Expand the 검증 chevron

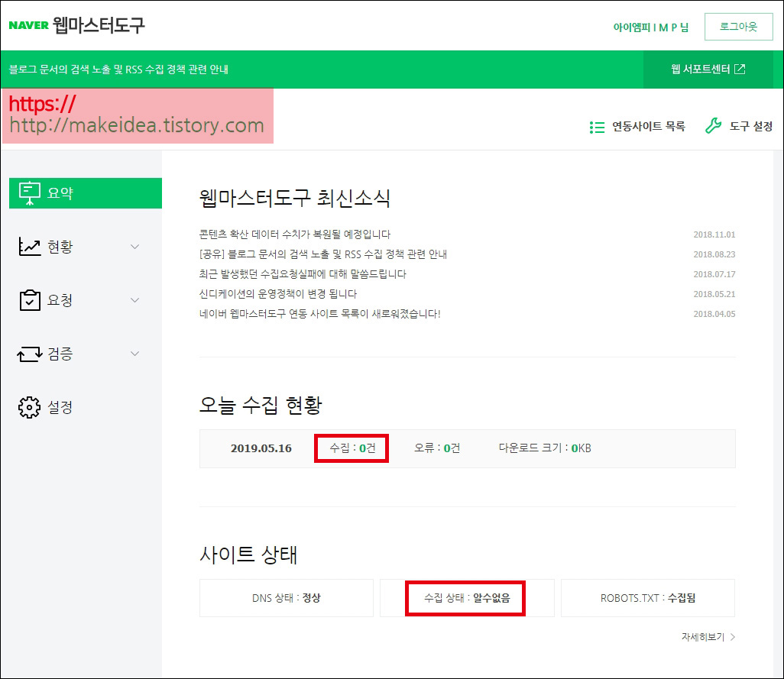click(x=134, y=354)
